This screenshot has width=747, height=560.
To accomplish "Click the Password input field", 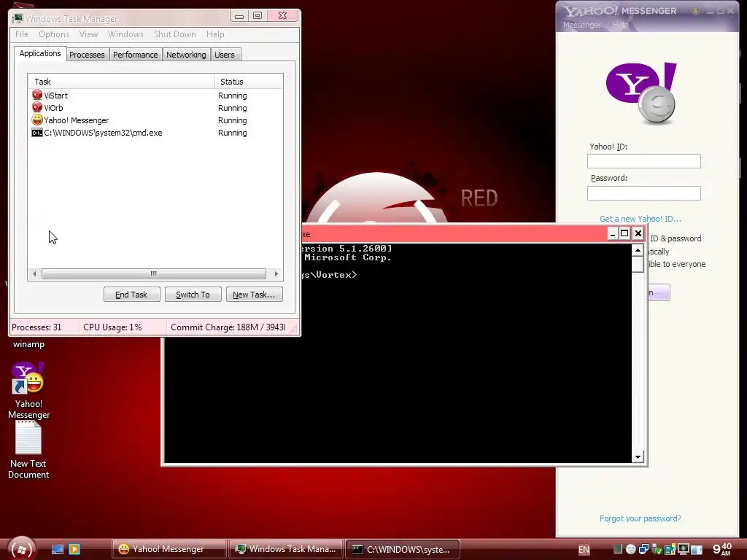I will coord(643,192).
